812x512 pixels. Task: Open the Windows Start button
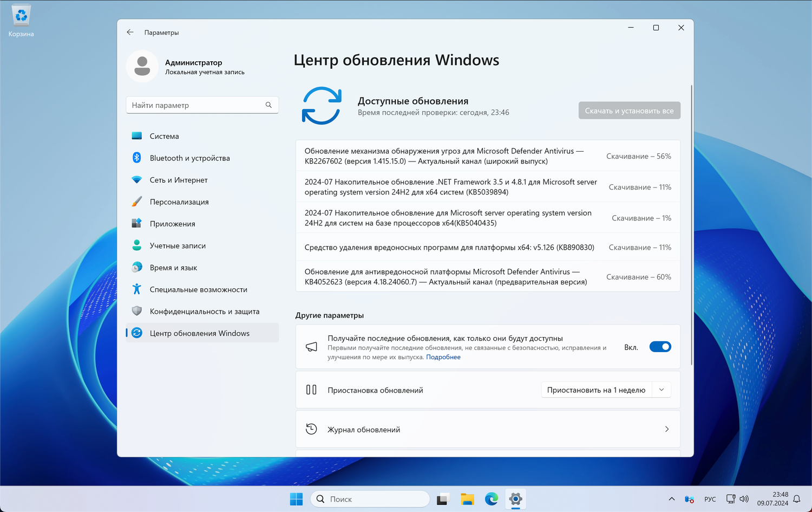click(296, 499)
